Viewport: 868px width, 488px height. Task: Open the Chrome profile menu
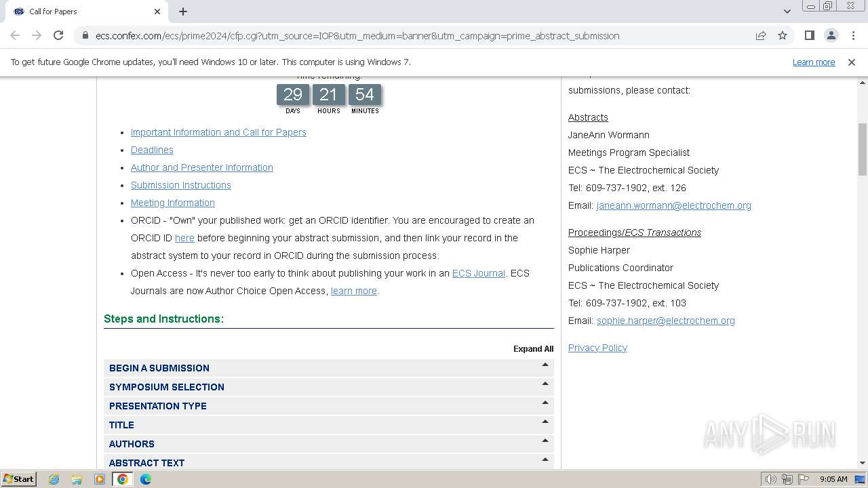831,35
